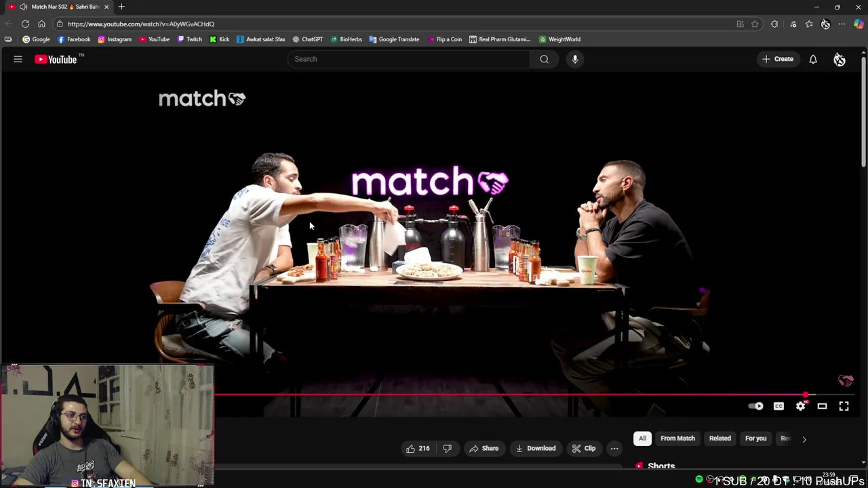Go back to previous page
Viewport: 868px width, 488px height.
tap(9, 24)
